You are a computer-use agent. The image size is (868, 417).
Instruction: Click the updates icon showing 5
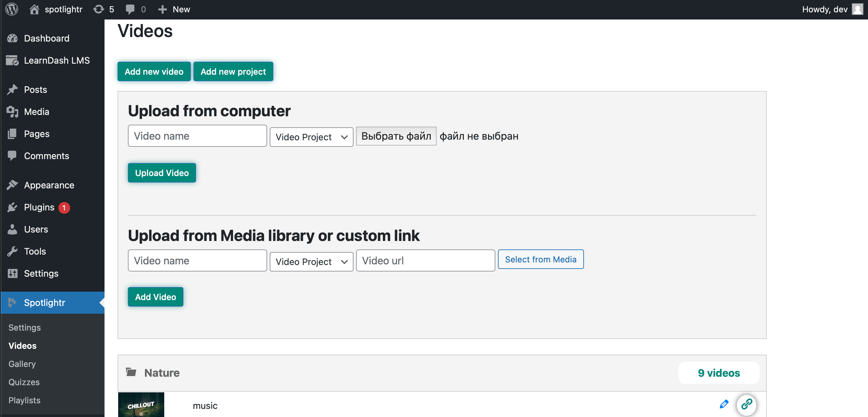[x=98, y=9]
